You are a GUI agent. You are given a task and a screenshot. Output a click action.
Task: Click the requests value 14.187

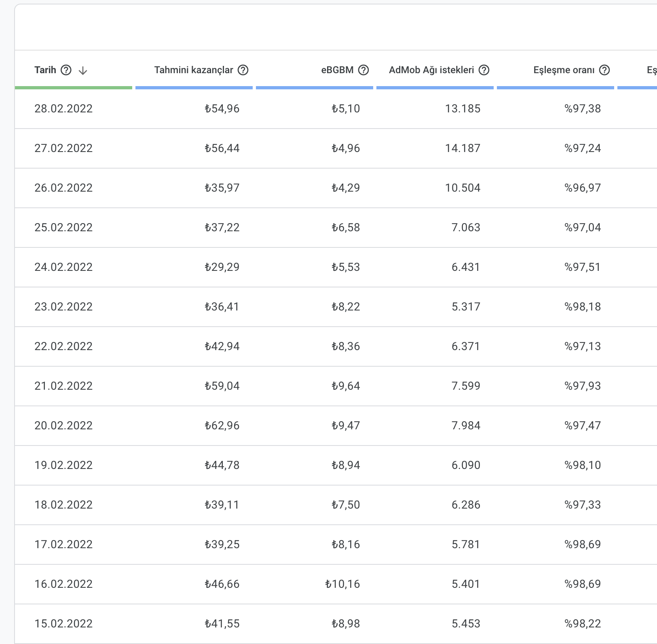pos(463,148)
